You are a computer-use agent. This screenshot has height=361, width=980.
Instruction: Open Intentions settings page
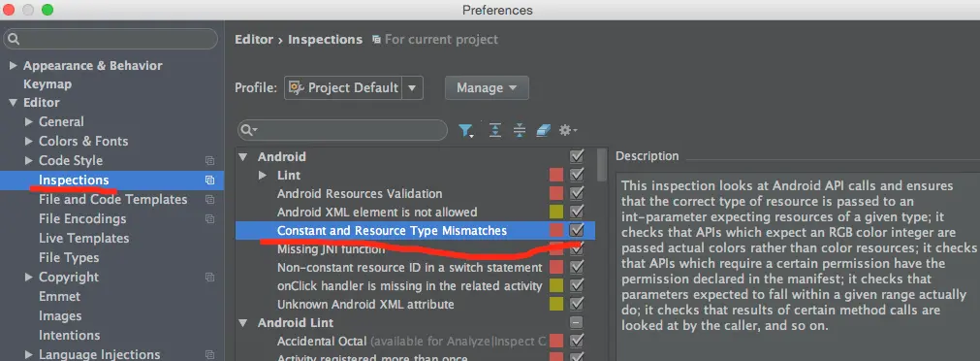[x=70, y=336]
